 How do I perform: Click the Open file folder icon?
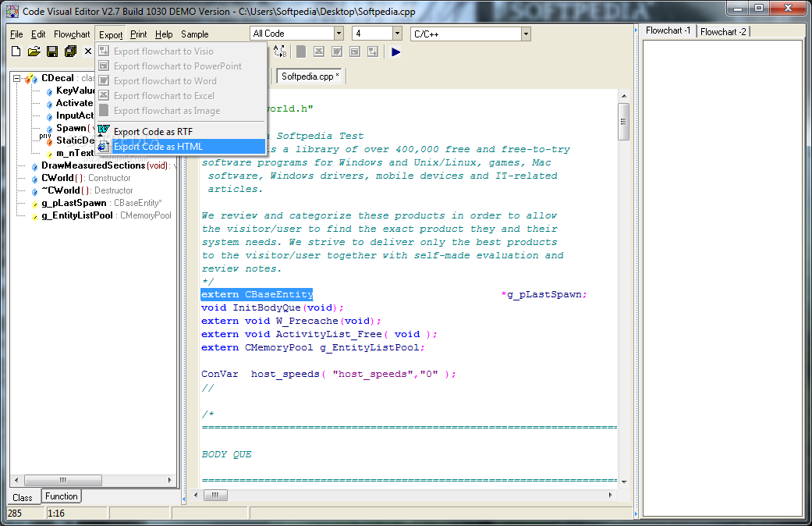34,52
